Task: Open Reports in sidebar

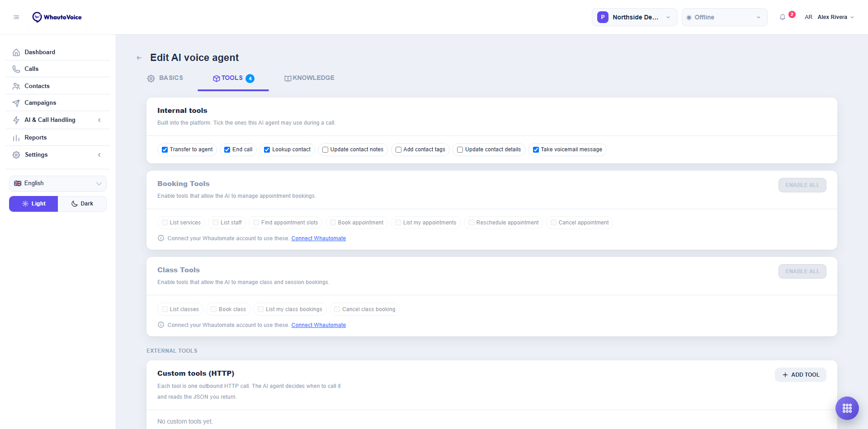Action: pyautogui.click(x=58, y=138)
